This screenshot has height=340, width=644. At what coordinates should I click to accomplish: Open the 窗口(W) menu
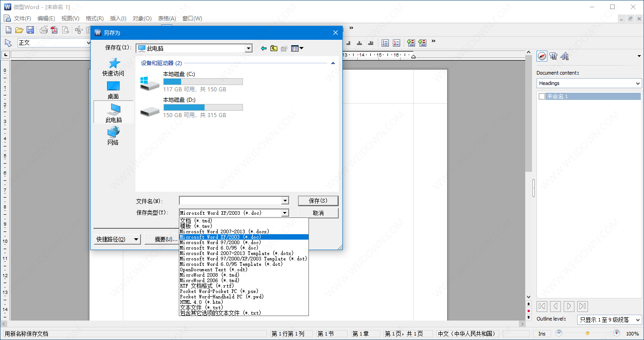[x=192, y=19]
